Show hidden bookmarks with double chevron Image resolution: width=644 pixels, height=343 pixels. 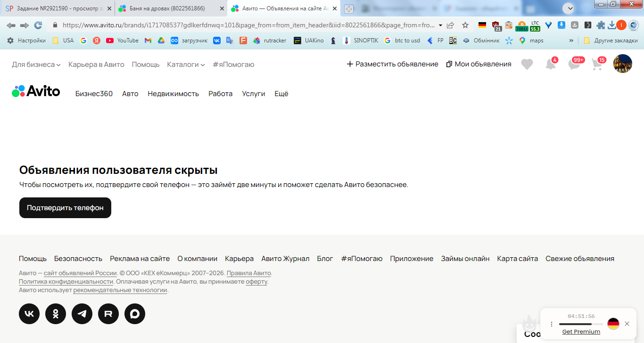pyautogui.click(x=571, y=41)
